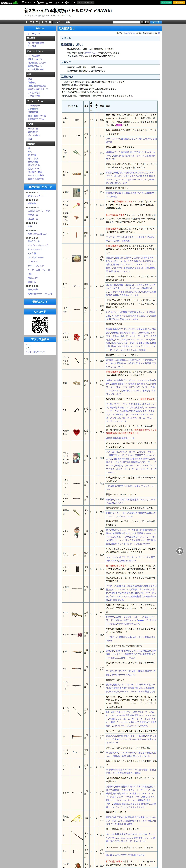
Task: Open 武器固有クリティカル台詞 link
Action: [x=40, y=294]
